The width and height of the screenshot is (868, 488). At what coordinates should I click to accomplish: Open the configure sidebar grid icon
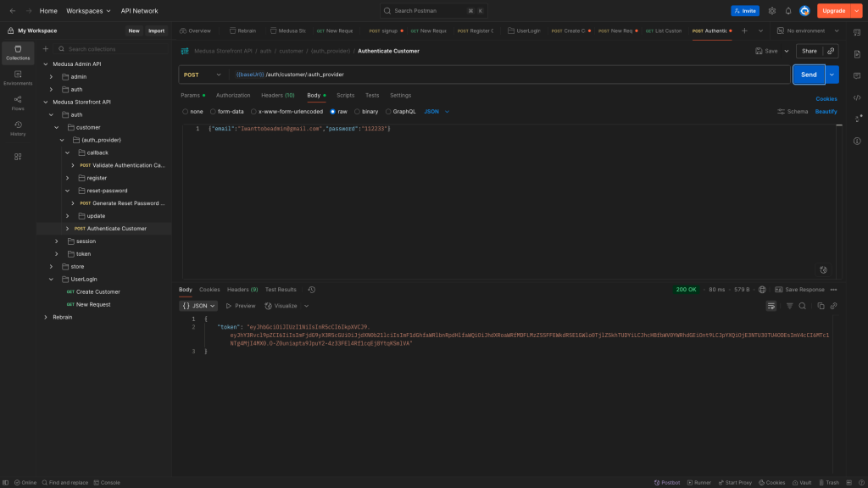coord(18,157)
